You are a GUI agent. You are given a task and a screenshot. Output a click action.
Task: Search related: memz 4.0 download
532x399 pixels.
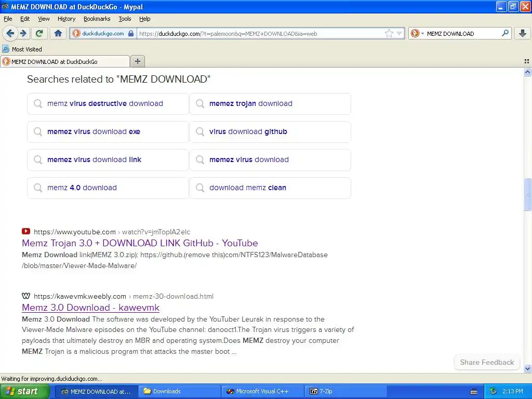point(108,188)
